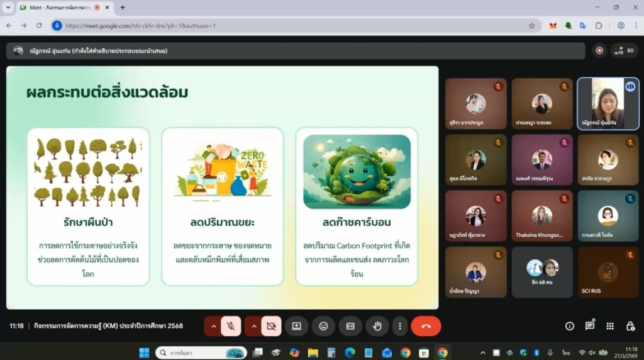Open a new browser tab
This screenshot has width=644, height=360.
(122, 8)
